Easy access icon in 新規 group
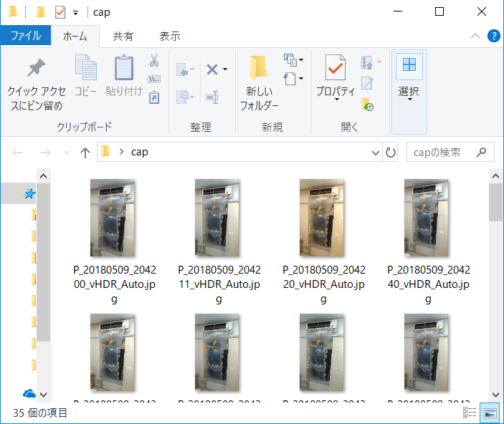 coord(290,78)
